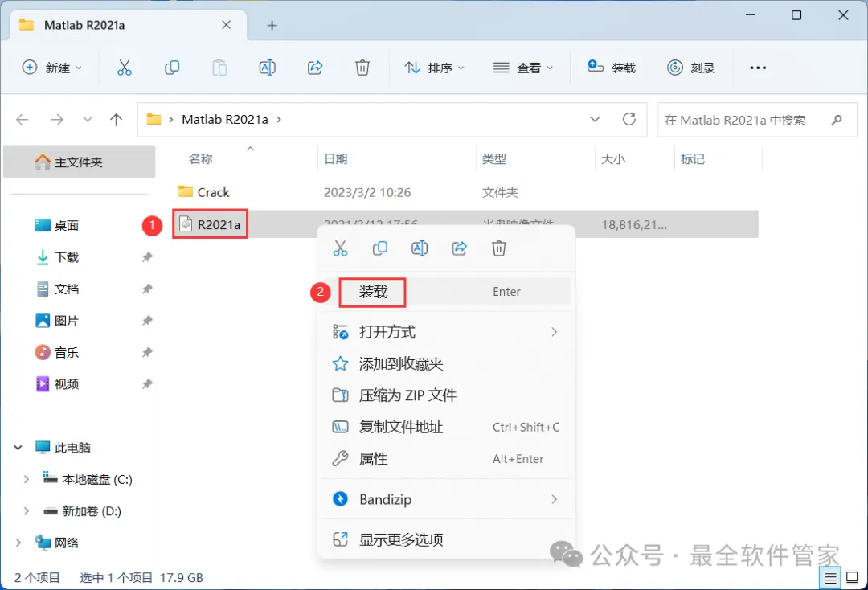Click the Copy icon in the toolbar
Image resolution: width=868 pixels, height=590 pixels.
[x=172, y=68]
